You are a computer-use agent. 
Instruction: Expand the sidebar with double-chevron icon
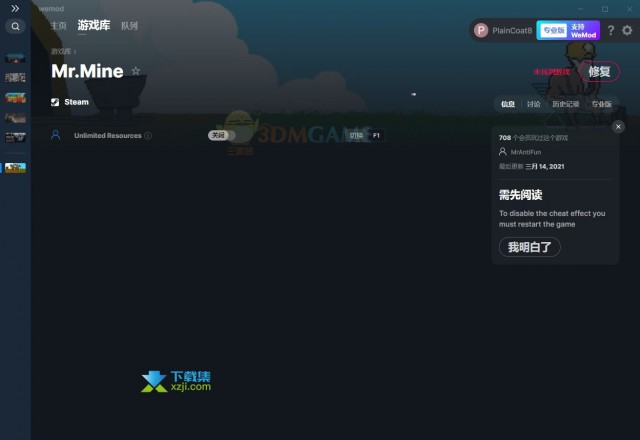pos(15,8)
